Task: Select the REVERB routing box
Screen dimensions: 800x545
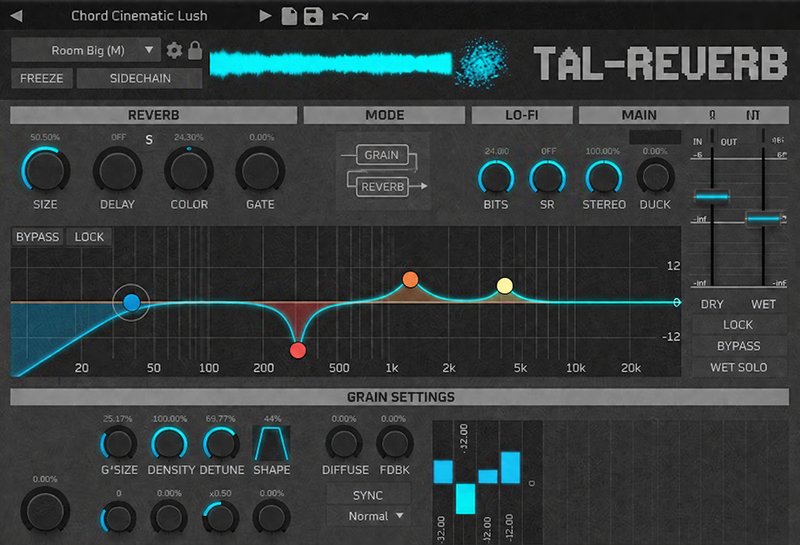Action: point(383,187)
